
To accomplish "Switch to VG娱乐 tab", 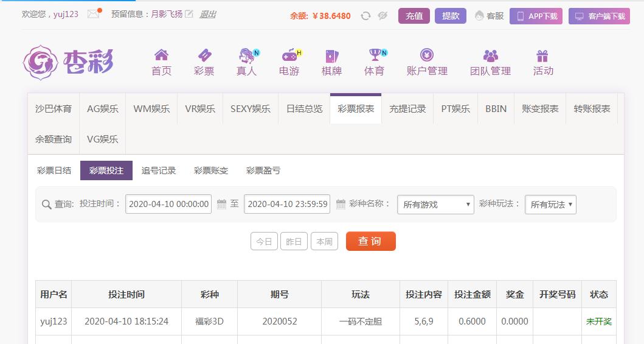I will point(103,139).
